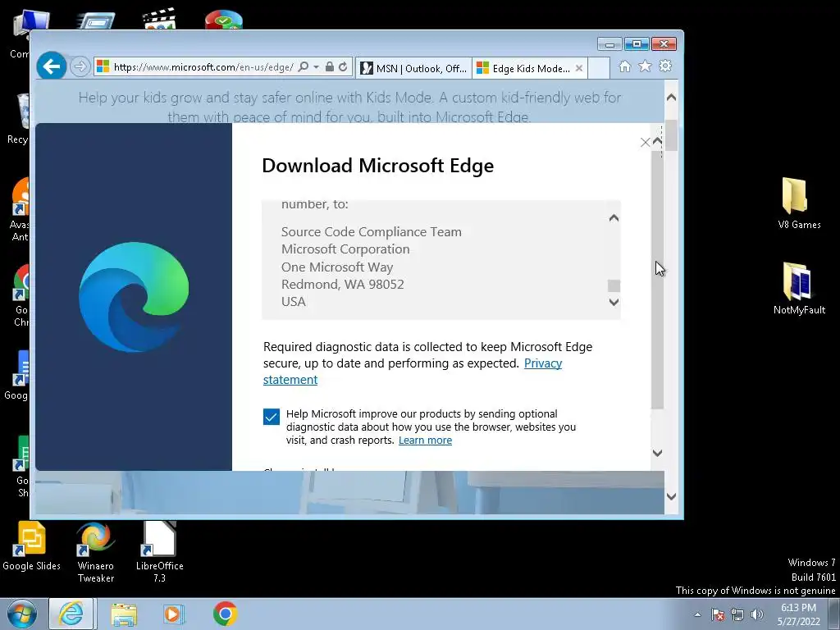
Task: Click the address bar URL field
Action: click(203, 67)
